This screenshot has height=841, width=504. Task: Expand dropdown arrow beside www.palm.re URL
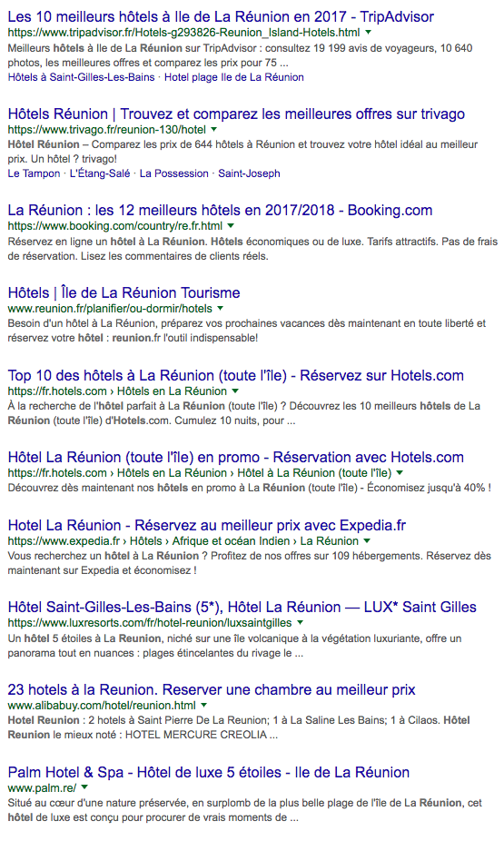84,788
